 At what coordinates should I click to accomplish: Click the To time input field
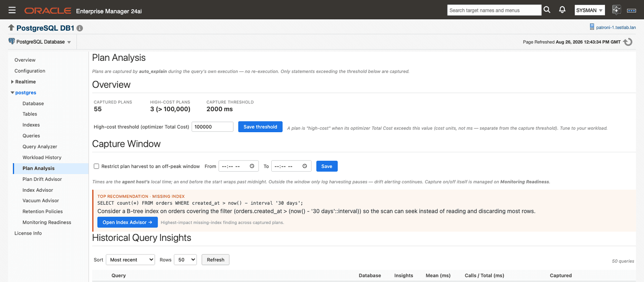(291, 166)
